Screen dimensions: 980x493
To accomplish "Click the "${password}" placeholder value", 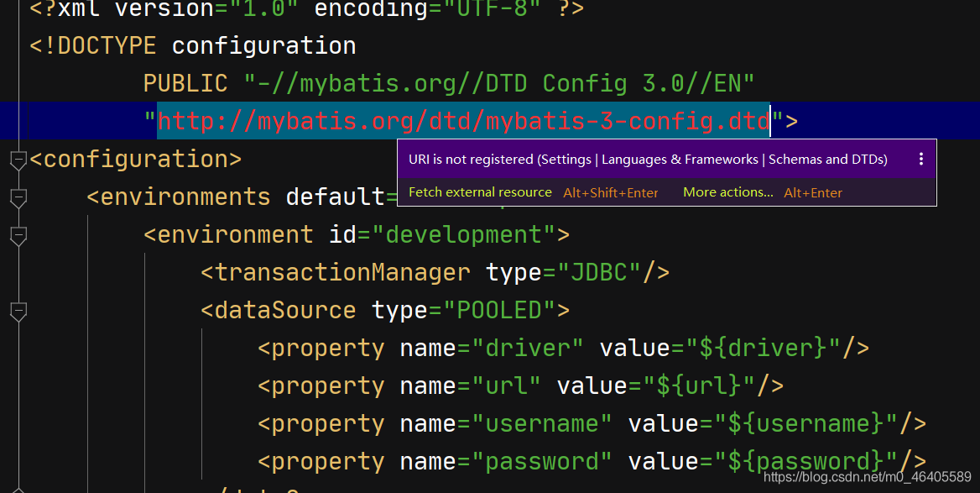I will [807, 462].
